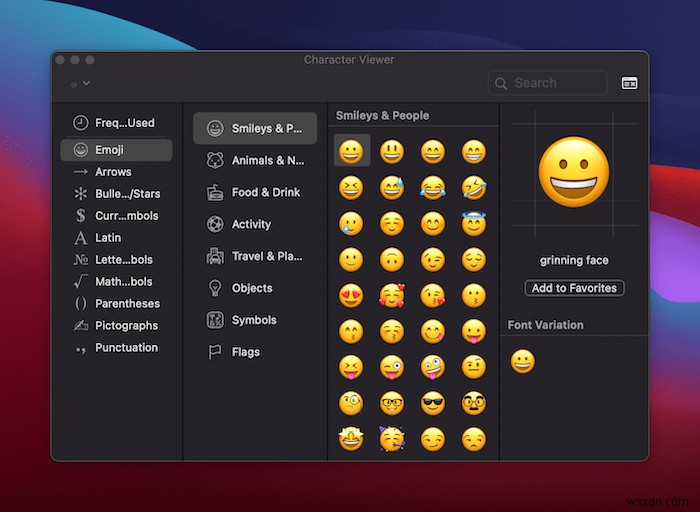Select the grinning face font variation
Viewport: 700px width, 512px height.
[522, 361]
